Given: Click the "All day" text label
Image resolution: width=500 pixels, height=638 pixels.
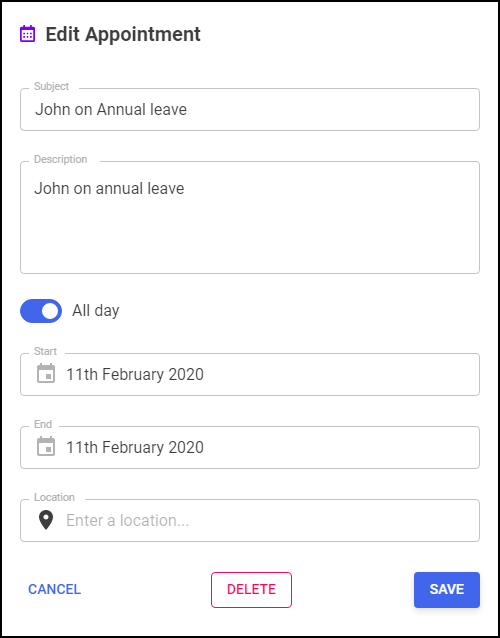Looking at the screenshot, I should pyautogui.click(x=96, y=311).
